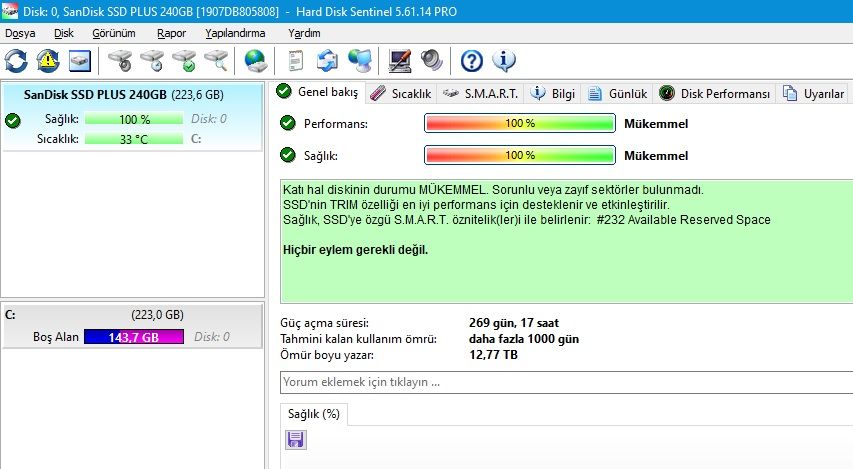Viewport: 853px width, 469px height.
Task: Click the Ömür boyu yazar value 12,77 TB
Action: point(493,355)
